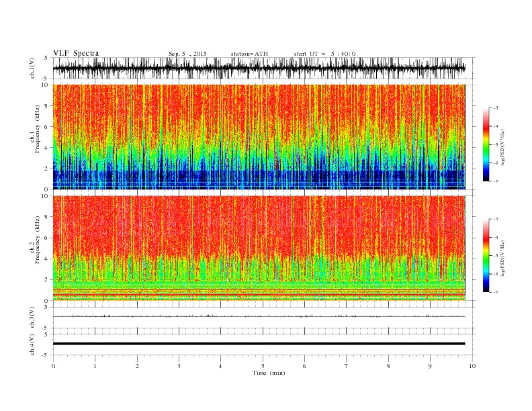The height and width of the screenshot is (411, 532).
Task: Click the "VLF Spectra" plot title
Action: 76,53
